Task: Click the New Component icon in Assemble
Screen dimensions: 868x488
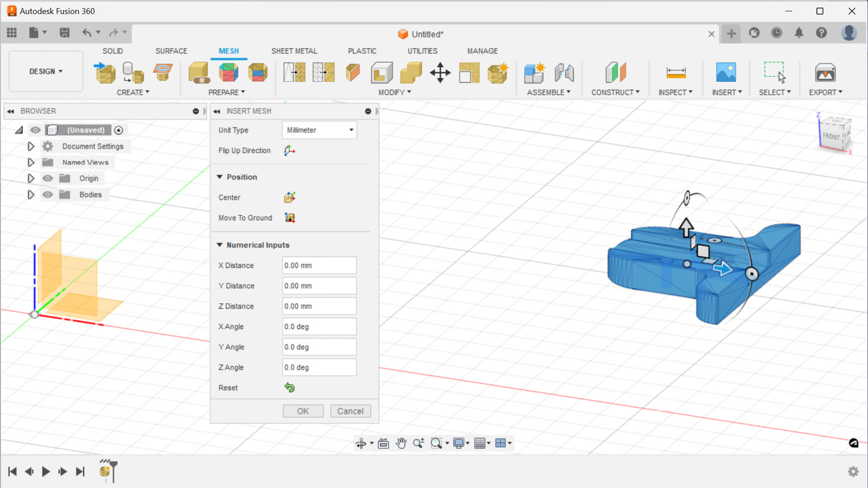Action: 534,72
